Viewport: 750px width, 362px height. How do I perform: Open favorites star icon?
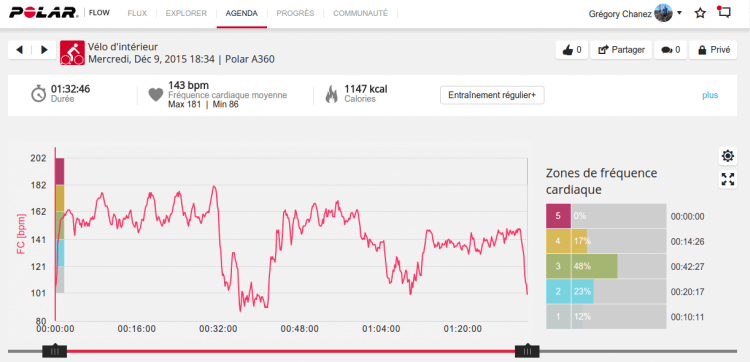pyautogui.click(x=700, y=13)
